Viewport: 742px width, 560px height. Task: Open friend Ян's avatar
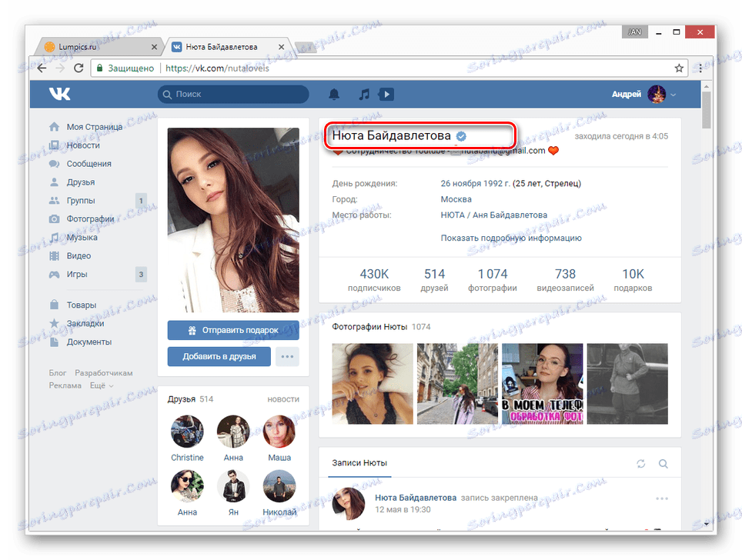(x=233, y=485)
